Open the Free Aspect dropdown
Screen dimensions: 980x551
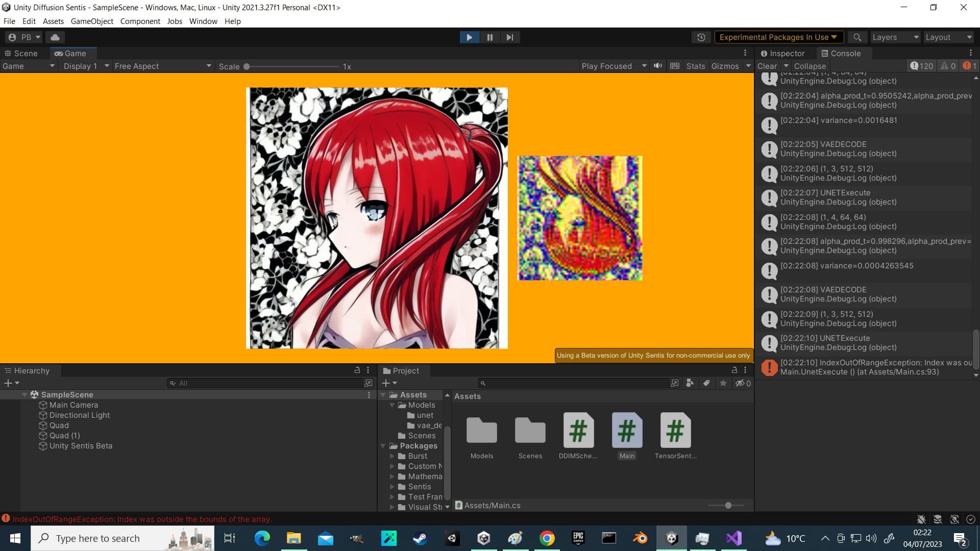pos(162,66)
